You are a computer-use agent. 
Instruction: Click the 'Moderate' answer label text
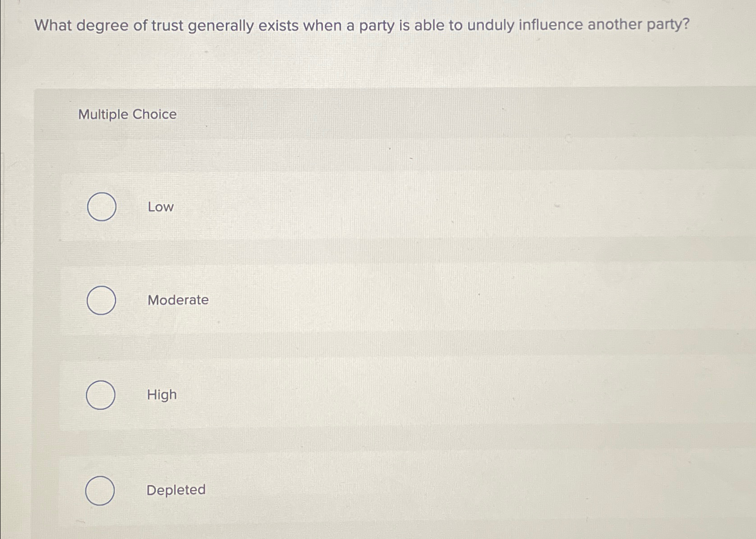click(x=178, y=300)
